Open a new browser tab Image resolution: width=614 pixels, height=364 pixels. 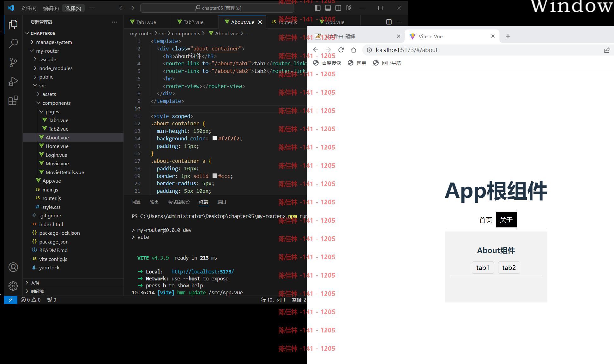click(x=508, y=36)
